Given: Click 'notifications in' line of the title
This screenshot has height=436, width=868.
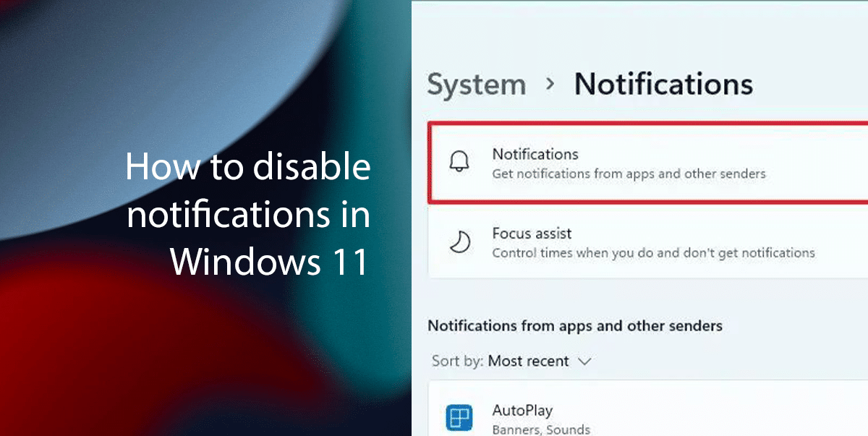Looking at the screenshot, I should [x=249, y=215].
